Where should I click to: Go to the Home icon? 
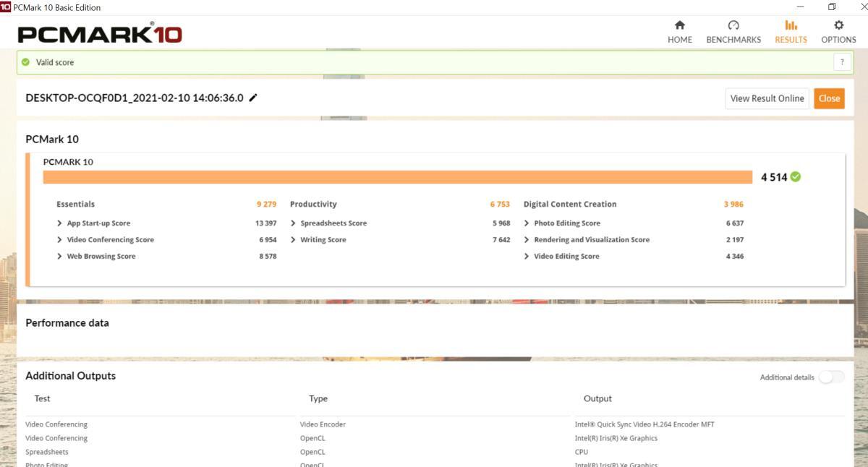coord(679,25)
